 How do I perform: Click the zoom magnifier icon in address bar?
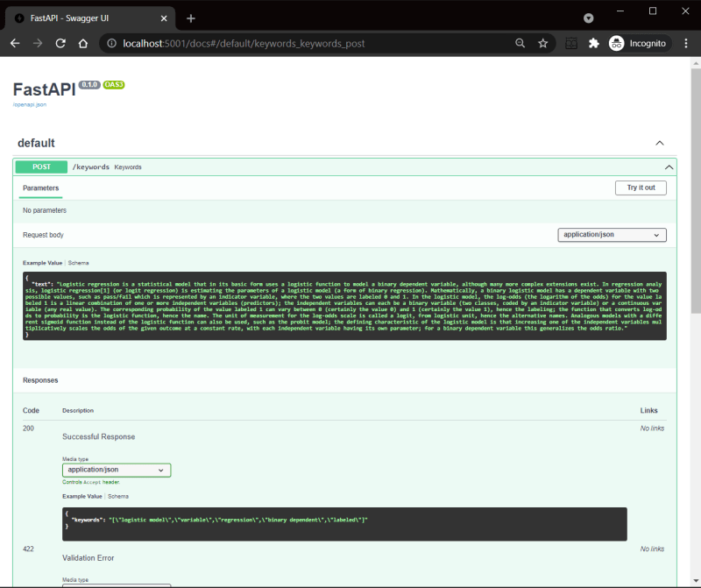[x=520, y=43]
